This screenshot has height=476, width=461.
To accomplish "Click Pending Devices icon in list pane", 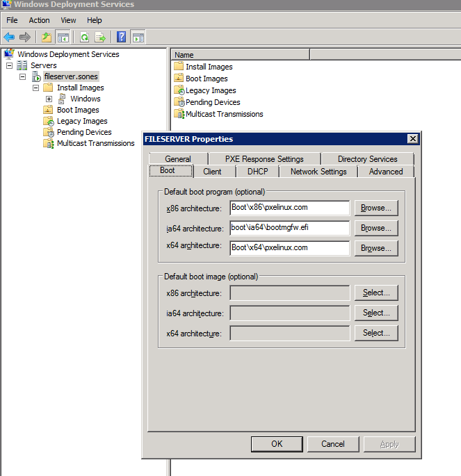I will [179, 102].
